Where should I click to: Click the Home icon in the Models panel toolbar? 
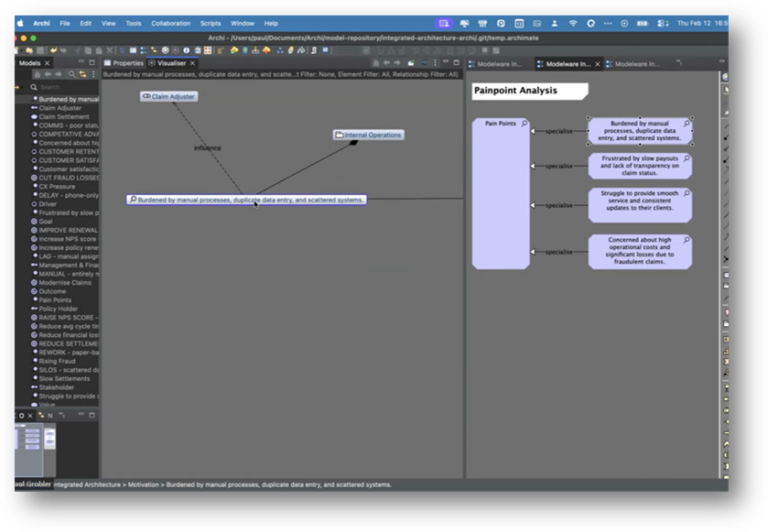coord(38,74)
